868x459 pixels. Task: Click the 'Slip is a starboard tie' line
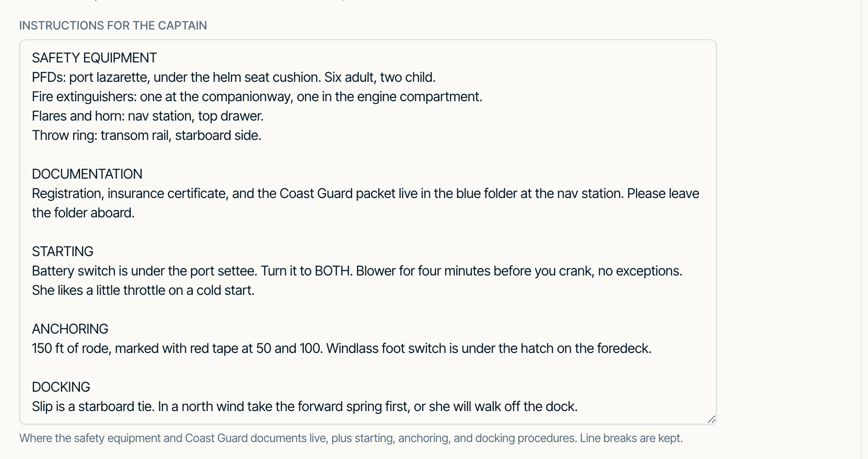click(x=305, y=407)
